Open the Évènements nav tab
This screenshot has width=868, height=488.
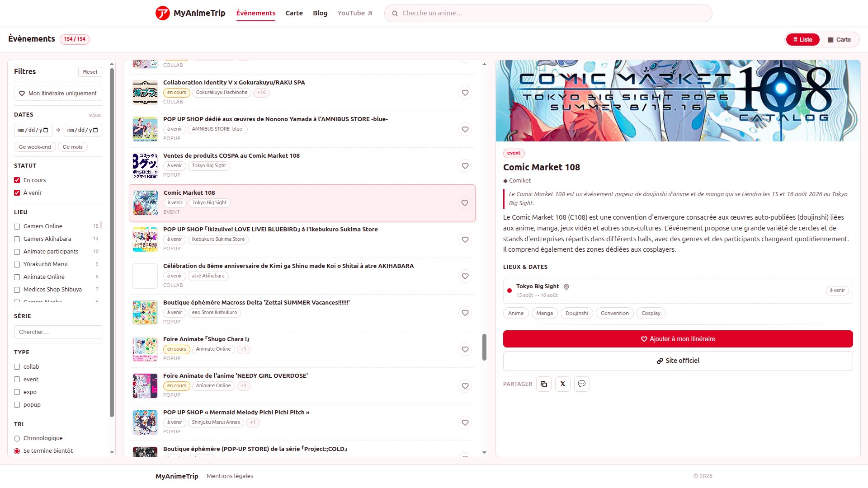(255, 13)
